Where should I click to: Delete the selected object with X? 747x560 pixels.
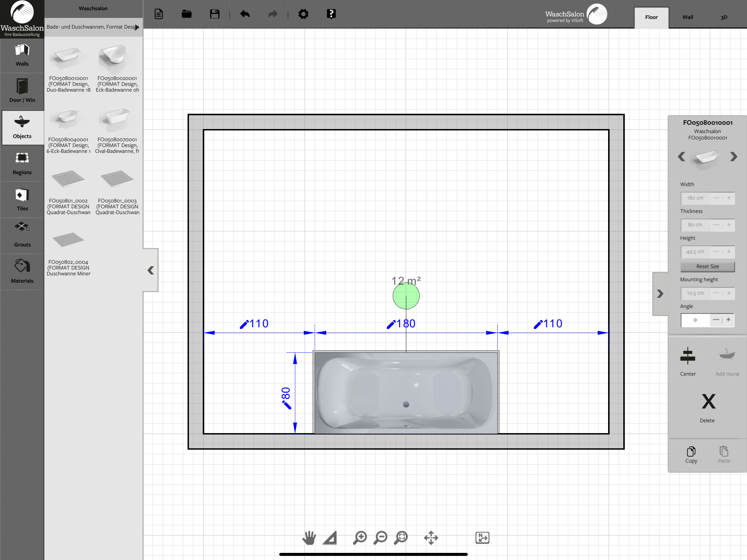[x=708, y=408]
